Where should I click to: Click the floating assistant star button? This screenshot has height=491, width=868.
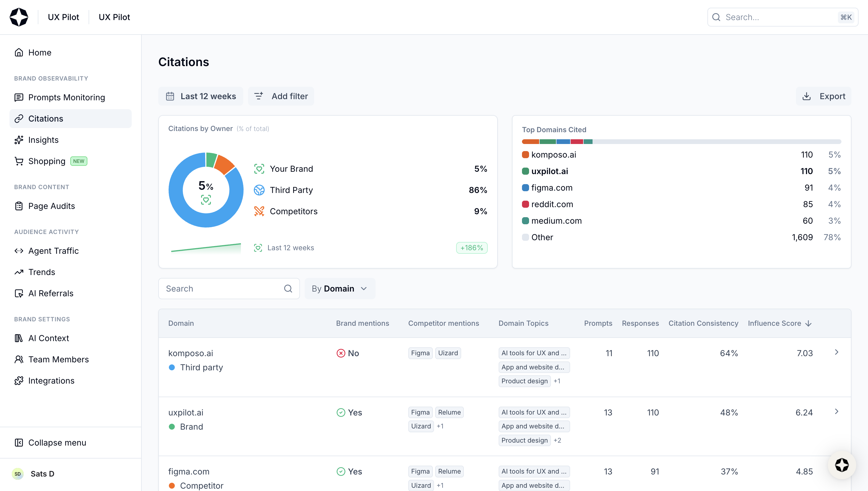(841, 465)
